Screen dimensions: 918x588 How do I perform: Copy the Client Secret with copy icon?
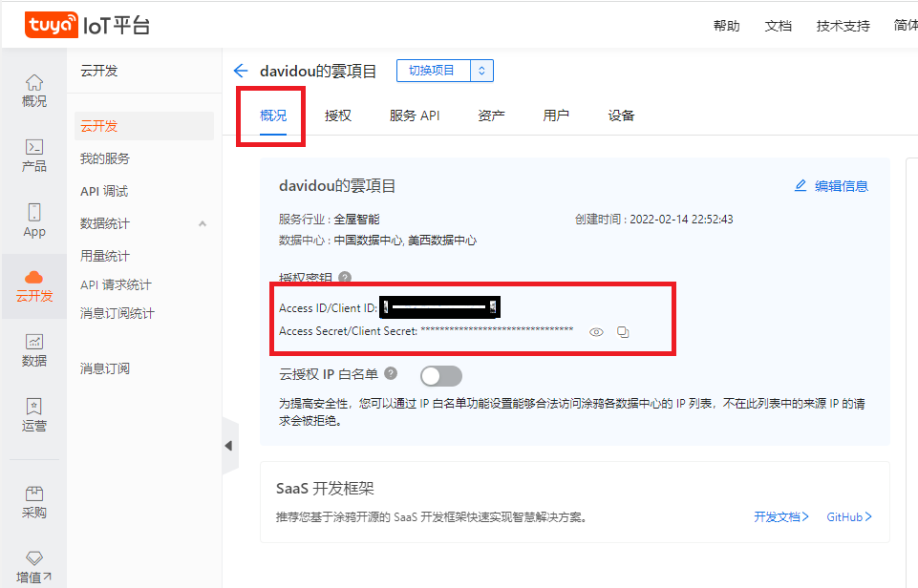point(623,332)
